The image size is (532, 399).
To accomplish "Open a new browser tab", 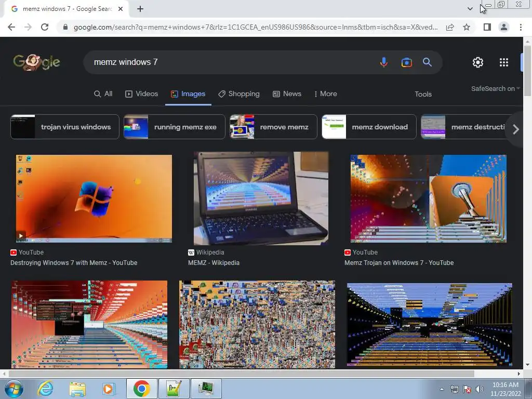I will tap(140, 9).
